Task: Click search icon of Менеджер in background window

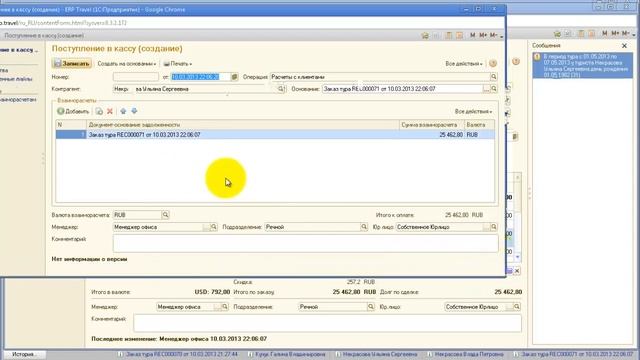Action: pos(224,307)
